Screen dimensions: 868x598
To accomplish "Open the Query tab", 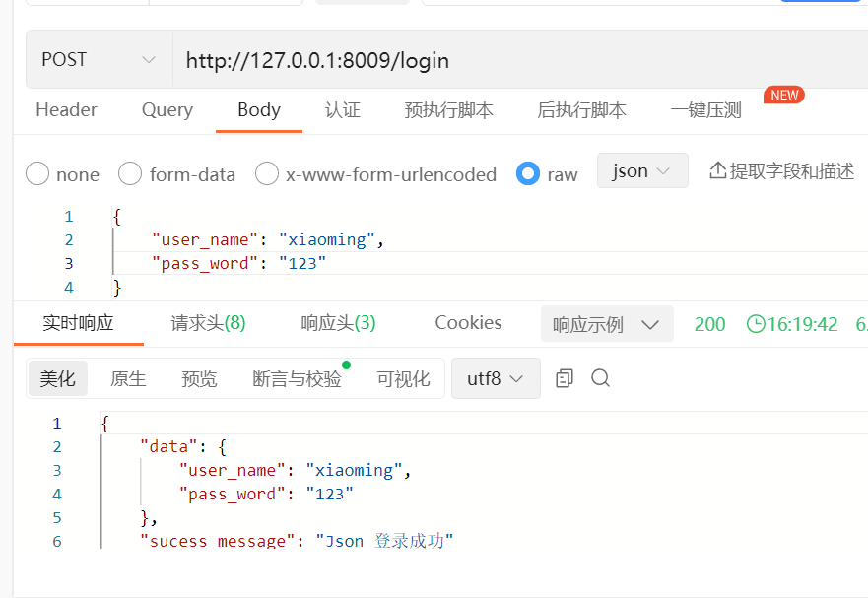I will (x=167, y=110).
